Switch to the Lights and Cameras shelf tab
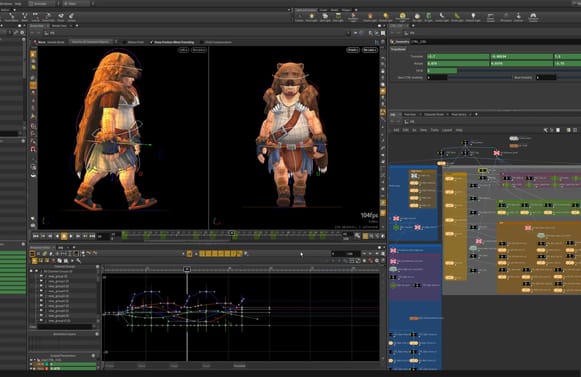The width and height of the screenshot is (581, 377). pos(306,10)
